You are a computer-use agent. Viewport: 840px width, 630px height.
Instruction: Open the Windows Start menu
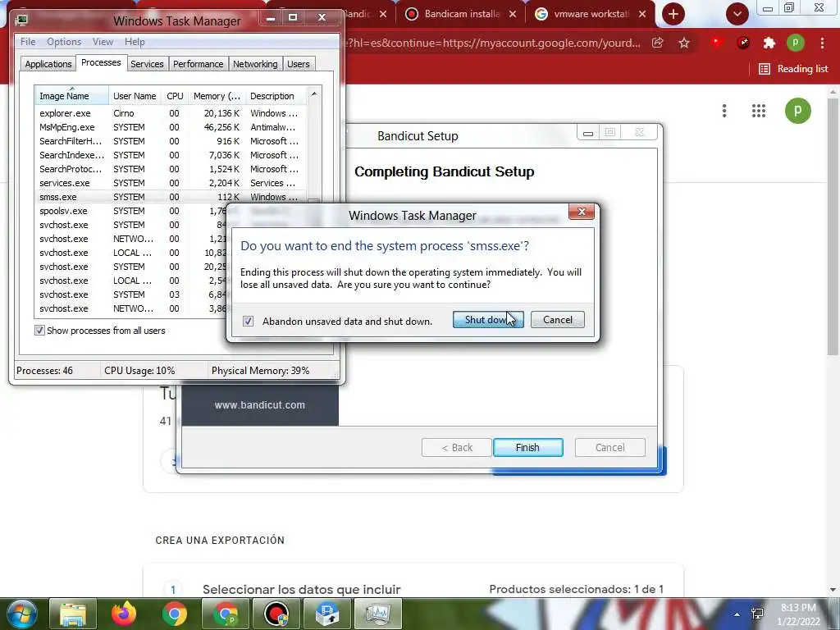pyautogui.click(x=22, y=614)
